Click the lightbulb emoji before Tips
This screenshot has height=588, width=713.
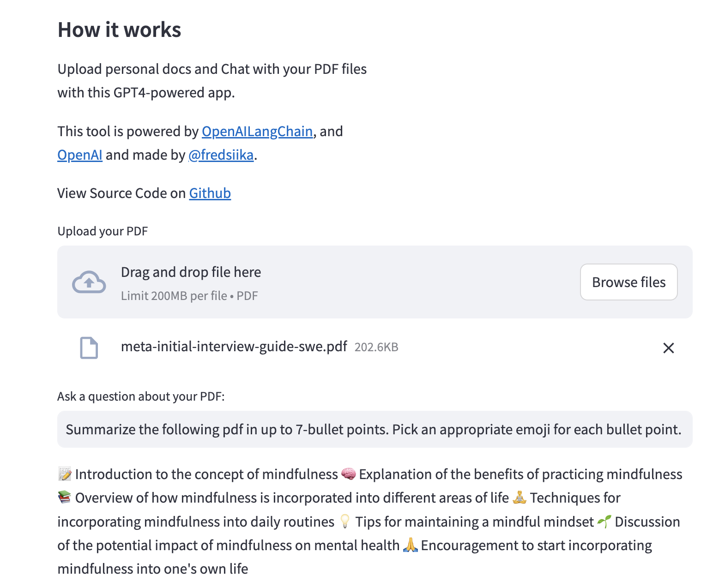tap(345, 522)
